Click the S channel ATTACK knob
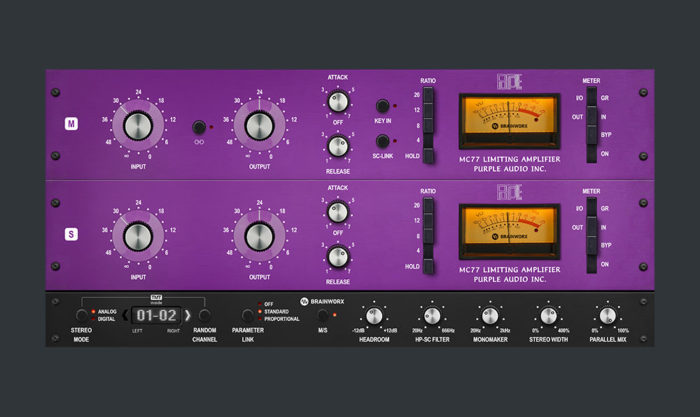The height and width of the screenshot is (417, 700). coord(338,212)
